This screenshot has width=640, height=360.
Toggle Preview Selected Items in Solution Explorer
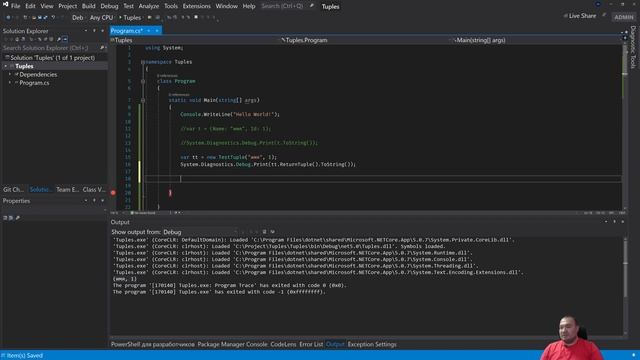click(65, 39)
